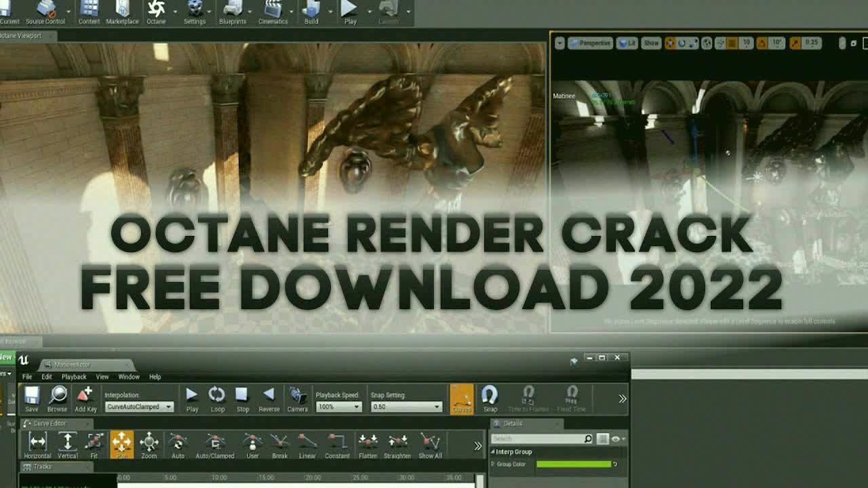Set curve tangent to Auto/Clamped
868x488 pixels.
215,445
